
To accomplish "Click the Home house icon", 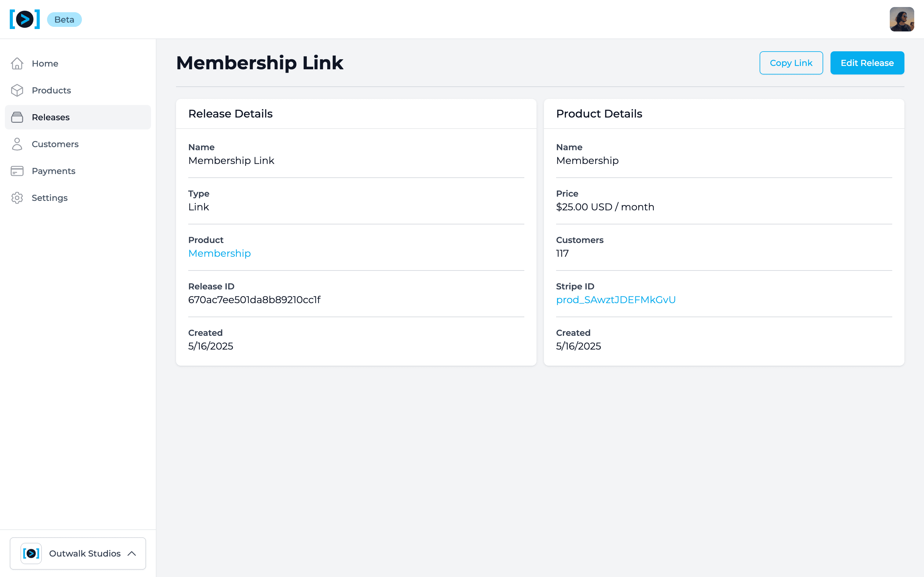I will coord(17,64).
